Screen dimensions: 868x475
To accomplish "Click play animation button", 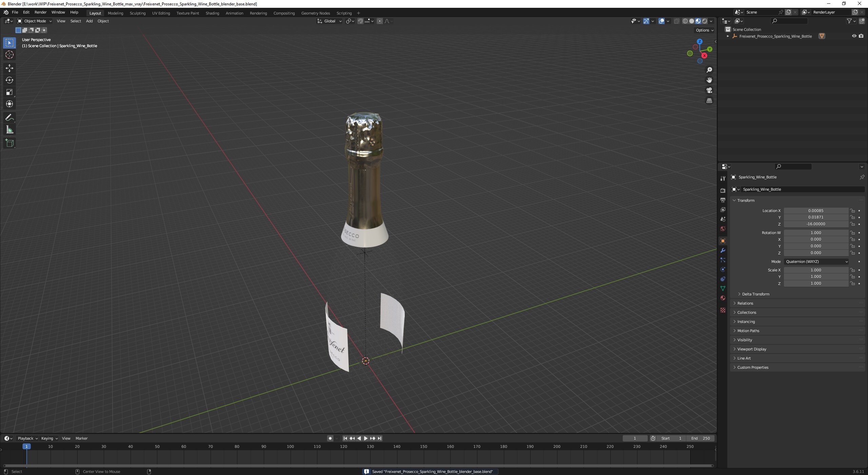I will pyautogui.click(x=366, y=438).
